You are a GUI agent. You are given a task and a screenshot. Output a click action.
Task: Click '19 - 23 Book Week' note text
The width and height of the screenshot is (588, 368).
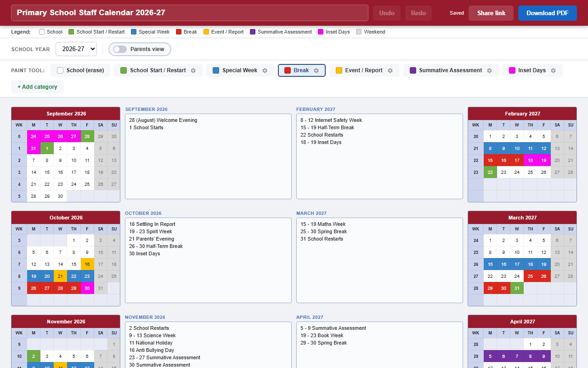[322, 335]
